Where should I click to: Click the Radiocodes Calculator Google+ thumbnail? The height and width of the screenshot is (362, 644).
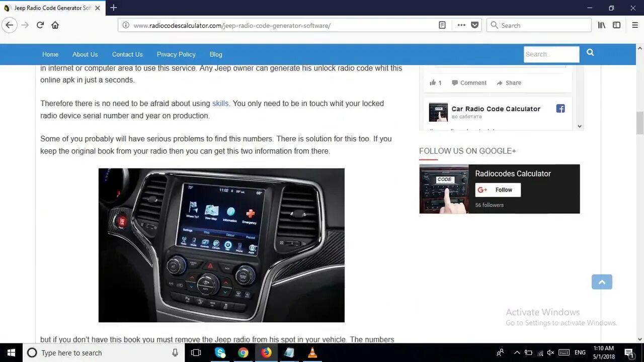pyautogui.click(x=444, y=189)
